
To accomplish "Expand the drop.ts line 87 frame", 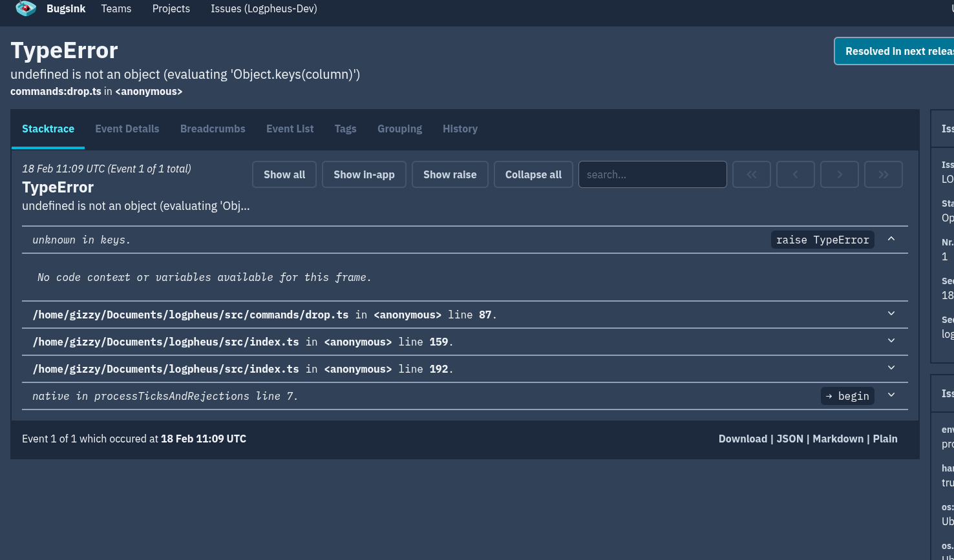I will [x=891, y=314].
